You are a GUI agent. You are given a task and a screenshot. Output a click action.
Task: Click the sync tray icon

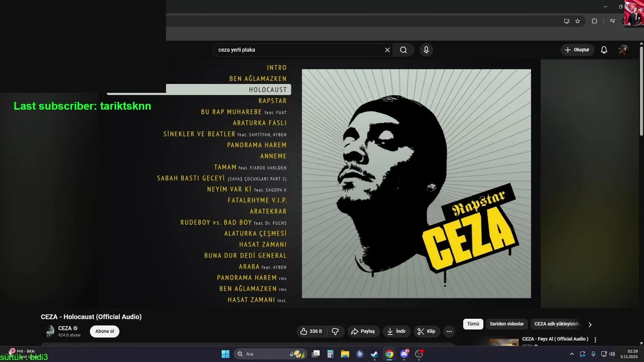pyautogui.click(x=583, y=354)
